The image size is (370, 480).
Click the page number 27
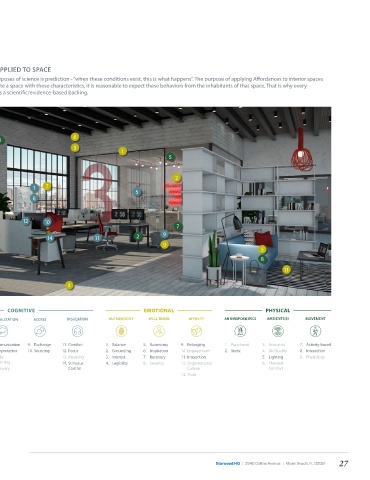pos(344,463)
